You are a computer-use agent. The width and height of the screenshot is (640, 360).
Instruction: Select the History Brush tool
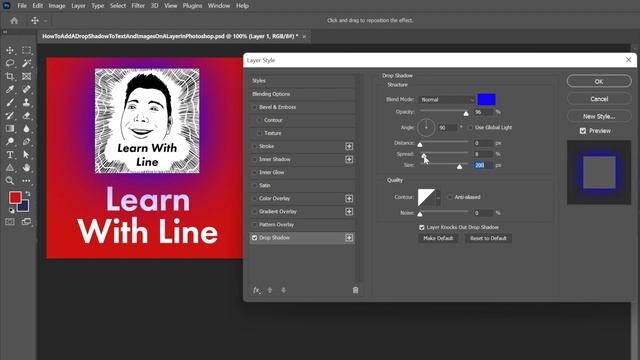pyautogui.click(x=10, y=116)
